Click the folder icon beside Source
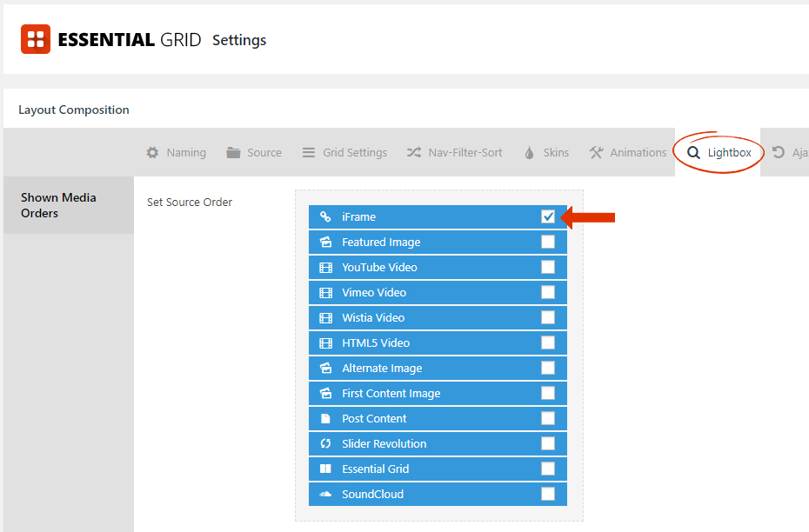This screenshot has height=532, width=809. point(232,152)
